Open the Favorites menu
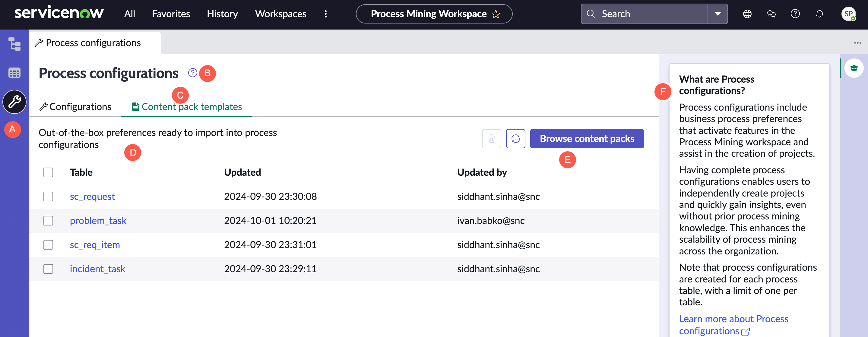The width and height of the screenshot is (868, 337). (171, 14)
